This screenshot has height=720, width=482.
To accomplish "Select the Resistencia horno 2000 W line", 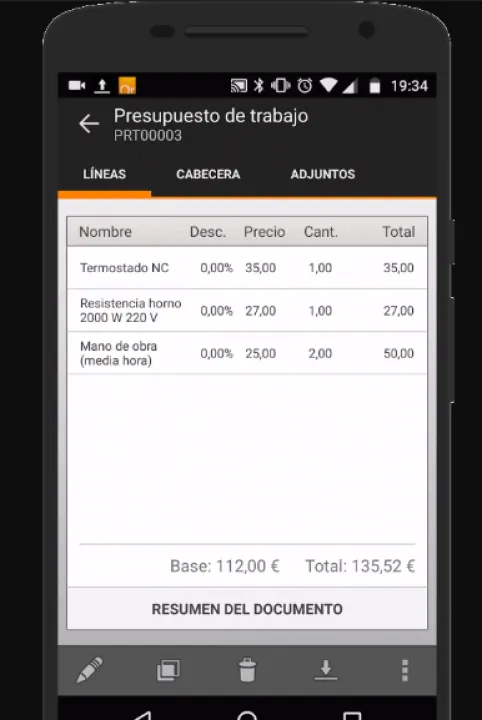I will point(247,310).
